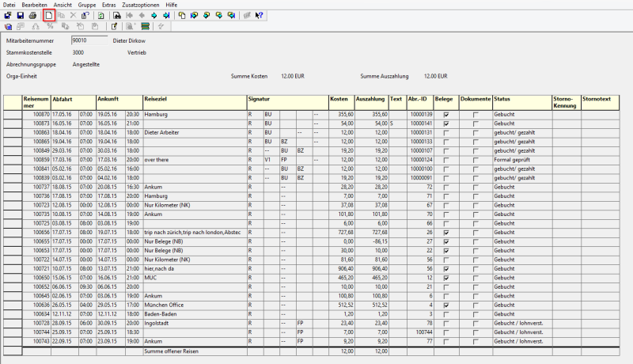Click the greyed lightning bolt icon

pos(161,27)
